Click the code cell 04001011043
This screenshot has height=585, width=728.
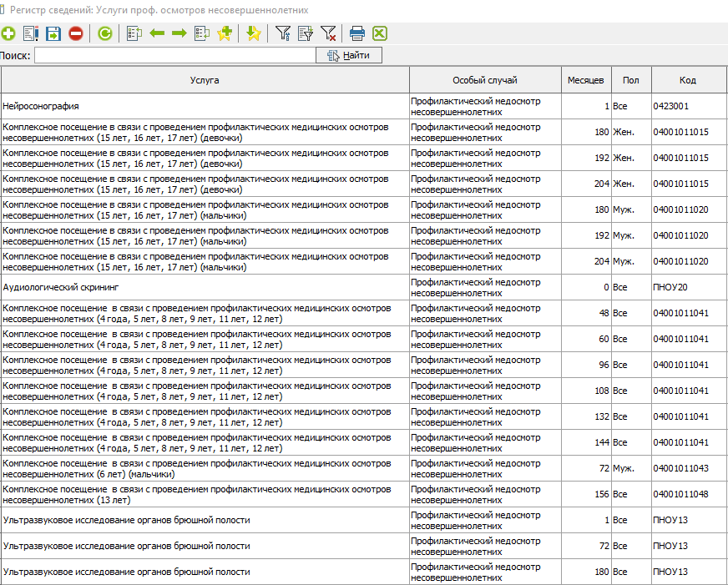pos(680,468)
